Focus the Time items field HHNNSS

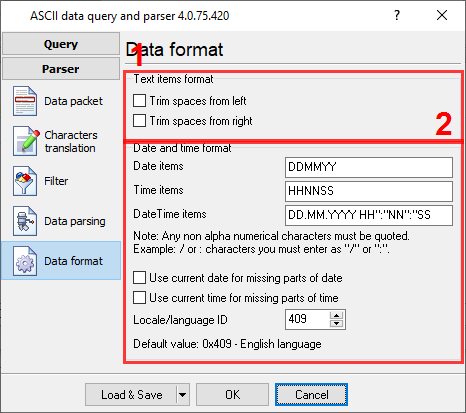(x=369, y=191)
